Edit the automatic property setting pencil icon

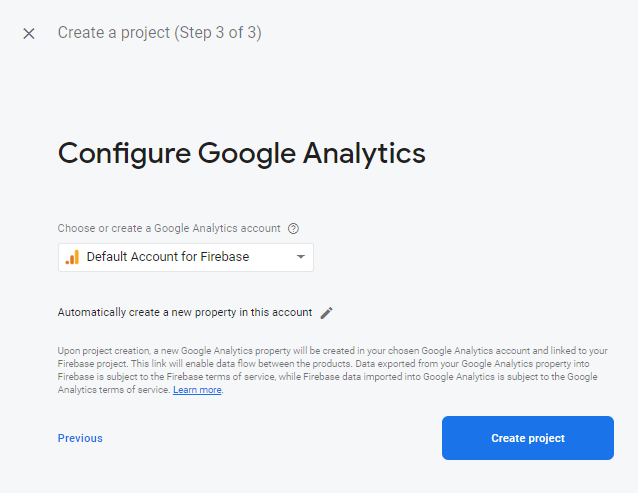point(326,313)
